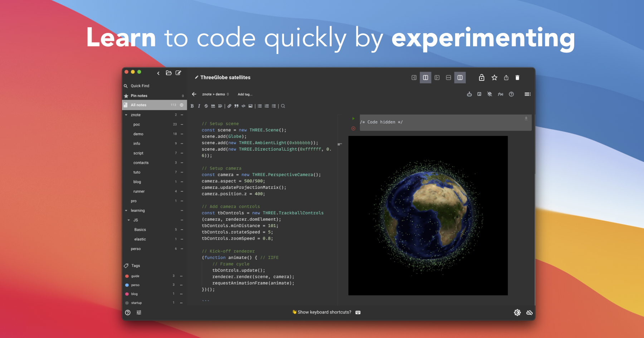Insert a checklist from the toolbar
The width and height of the screenshot is (644, 338).
274,106
